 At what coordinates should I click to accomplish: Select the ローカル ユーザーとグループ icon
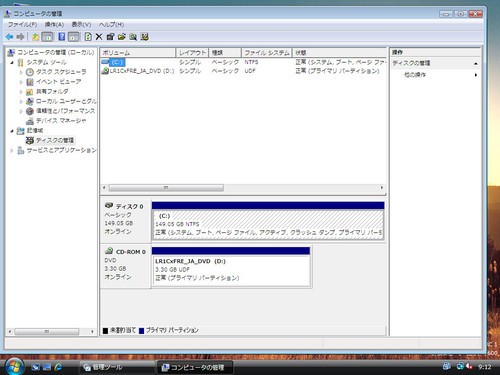pos(30,101)
